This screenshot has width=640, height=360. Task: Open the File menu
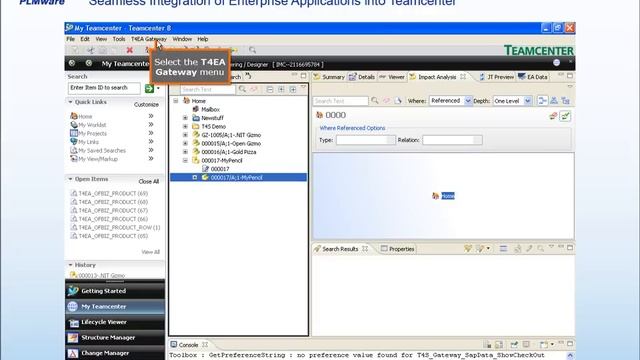click(71, 39)
